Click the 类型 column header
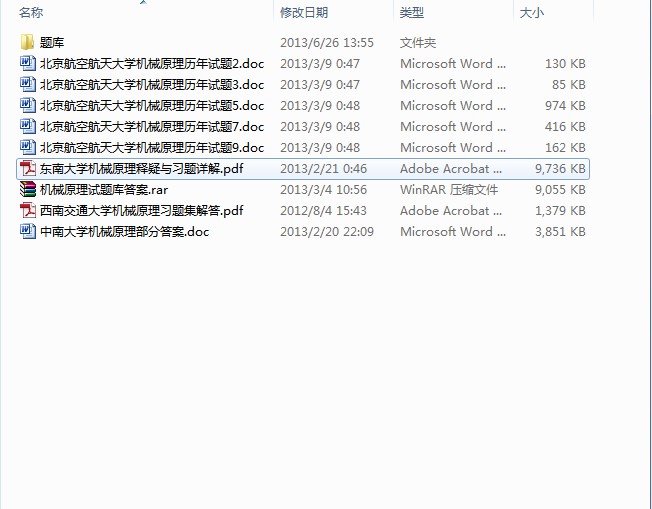 coord(412,13)
